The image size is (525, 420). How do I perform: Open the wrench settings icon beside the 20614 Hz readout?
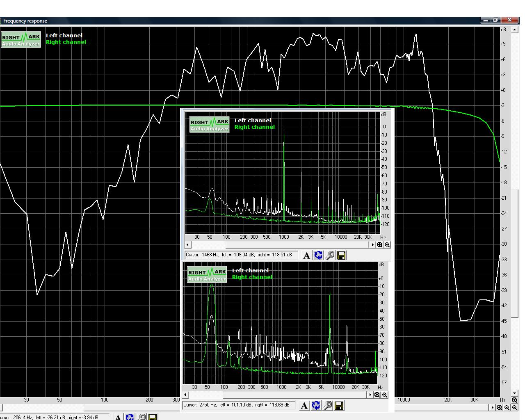[142, 417]
